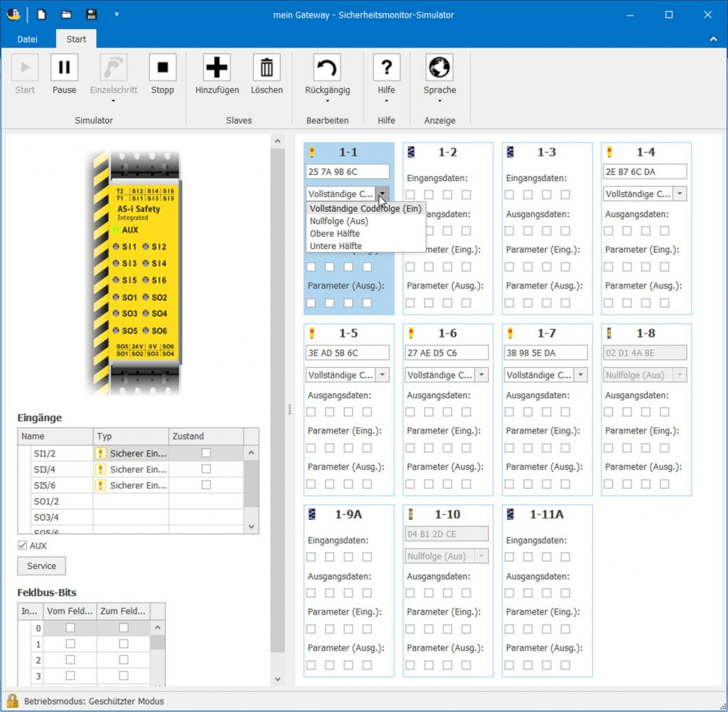This screenshot has height=712, width=728.
Task: Click the Hinzufügen plus icon to add a slave
Action: point(216,69)
